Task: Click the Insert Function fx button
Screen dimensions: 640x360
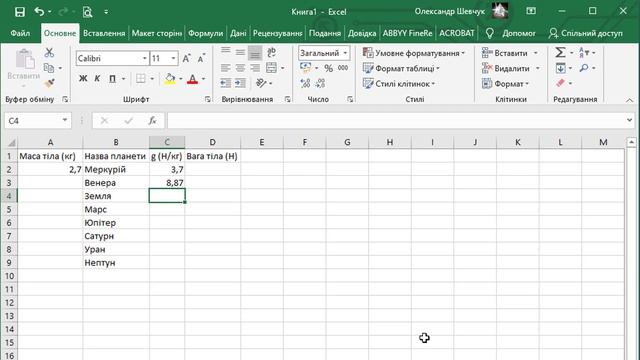Action: [x=152, y=120]
